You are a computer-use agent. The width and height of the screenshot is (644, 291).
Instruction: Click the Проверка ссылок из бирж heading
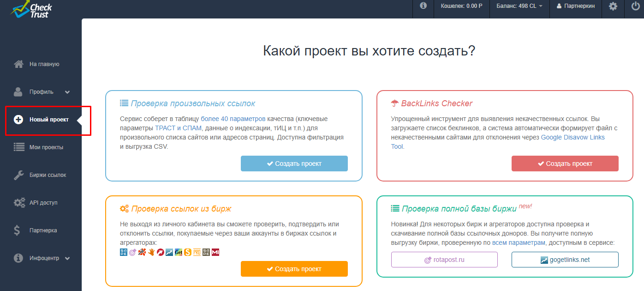pos(181,209)
